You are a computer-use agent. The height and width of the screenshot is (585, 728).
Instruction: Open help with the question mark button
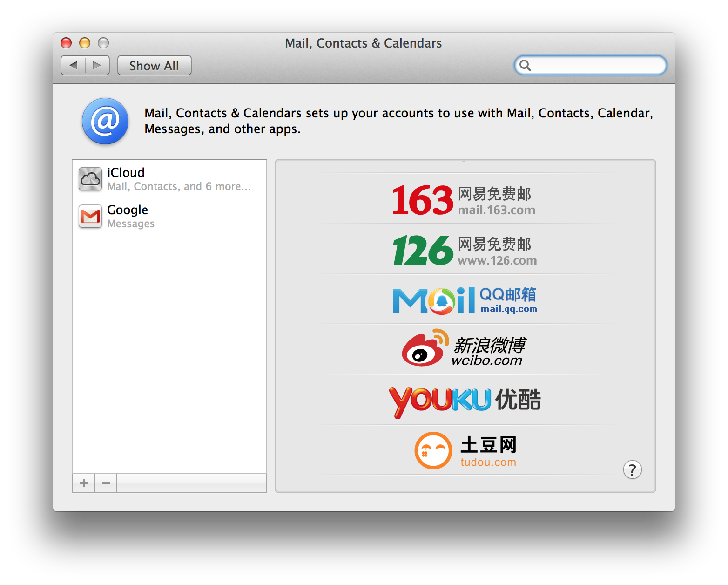632,469
